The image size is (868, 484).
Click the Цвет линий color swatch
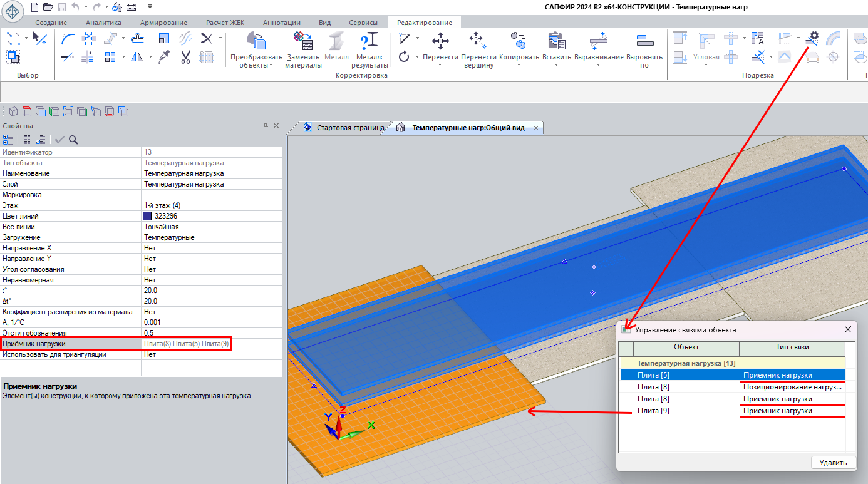147,216
